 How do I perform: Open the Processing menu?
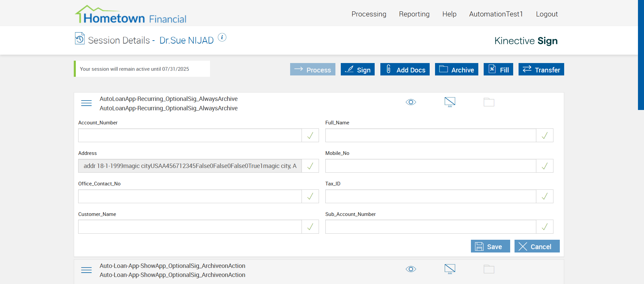click(x=369, y=14)
